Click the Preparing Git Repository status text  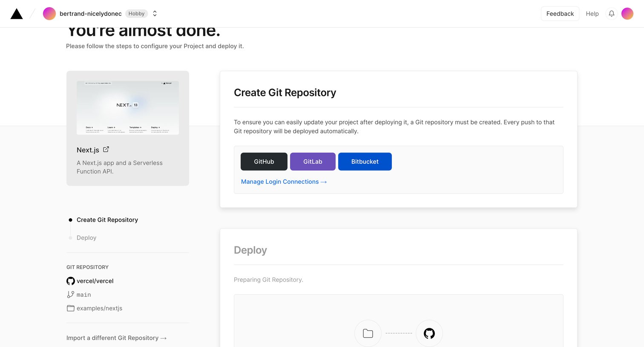pos(268,280)
